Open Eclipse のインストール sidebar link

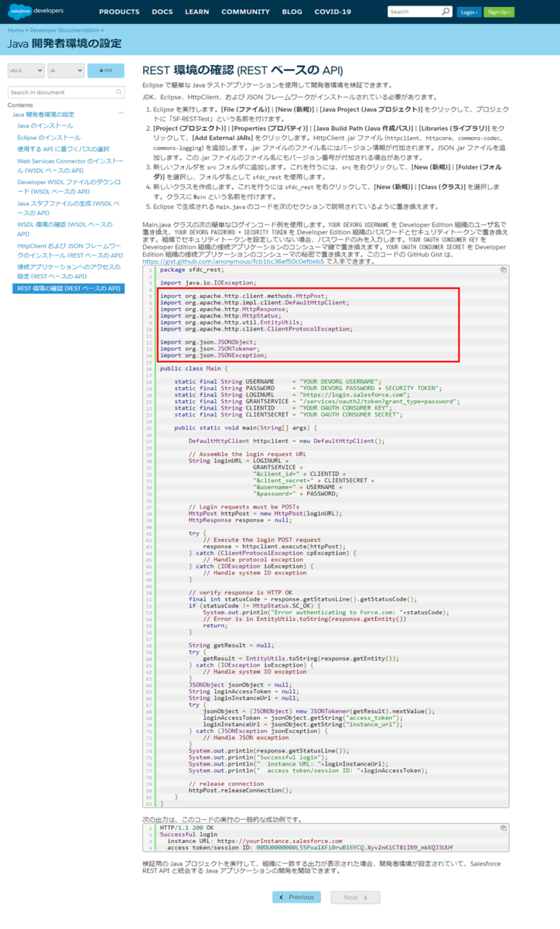49,137
